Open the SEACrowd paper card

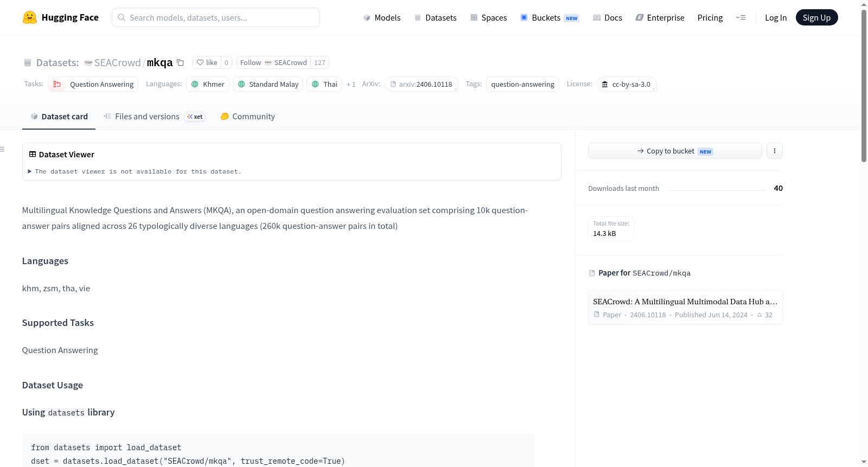pos(685,308)
